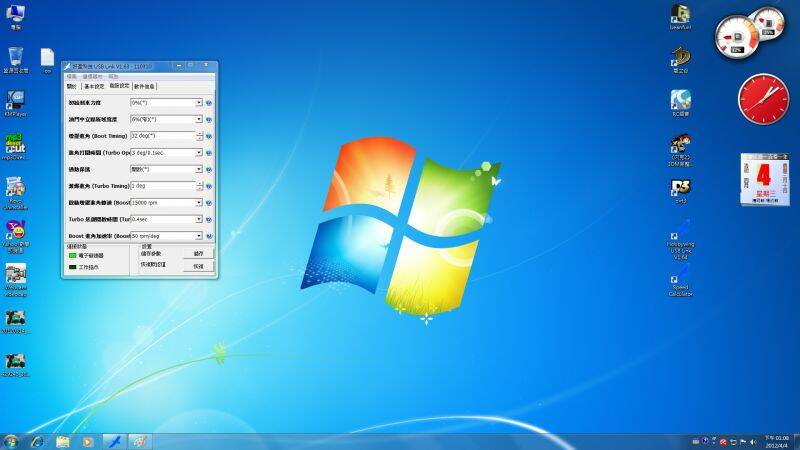Image resolution: width=800 pixels, height=450 pixels.
Task: Open the first menu in USB Link menu bar
Action: [x=71, y=77]
